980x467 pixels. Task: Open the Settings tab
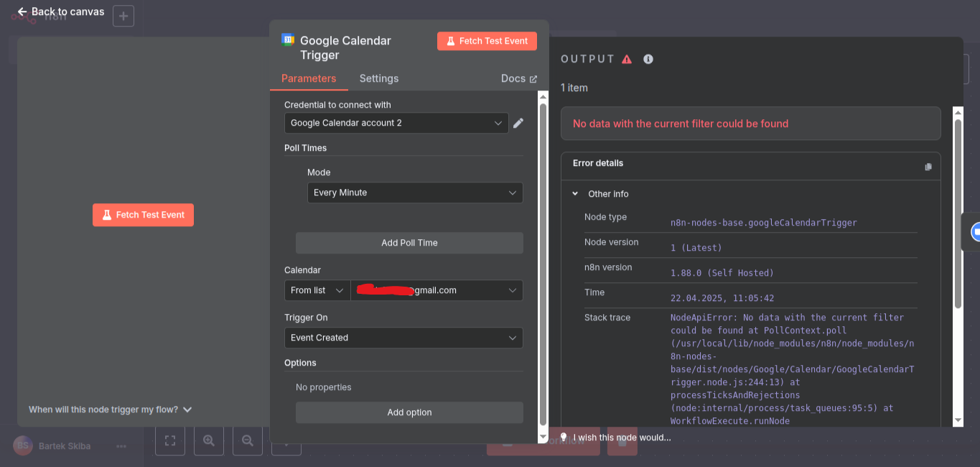coord(379,78)
